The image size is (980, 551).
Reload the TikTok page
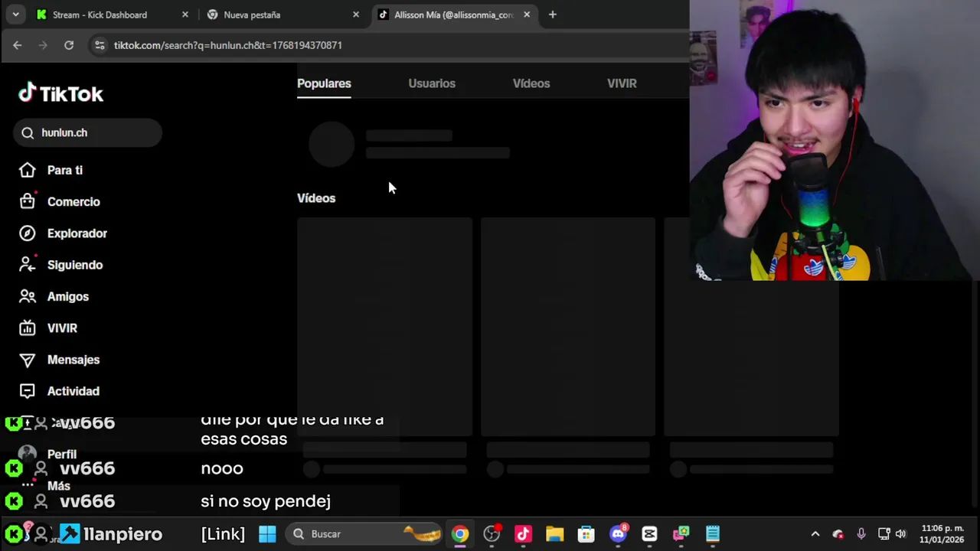(x=69, y=45)
